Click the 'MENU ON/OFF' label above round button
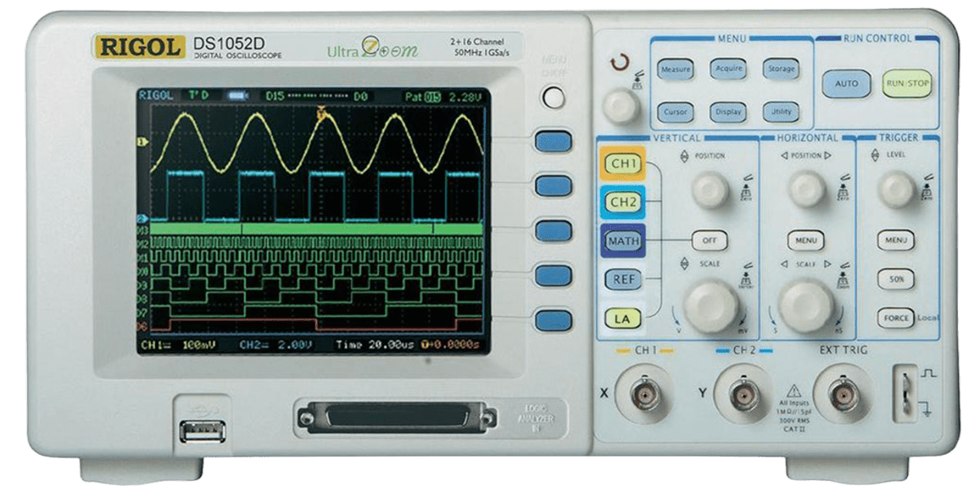The image size is (980, 490). [x=554, y=68]
